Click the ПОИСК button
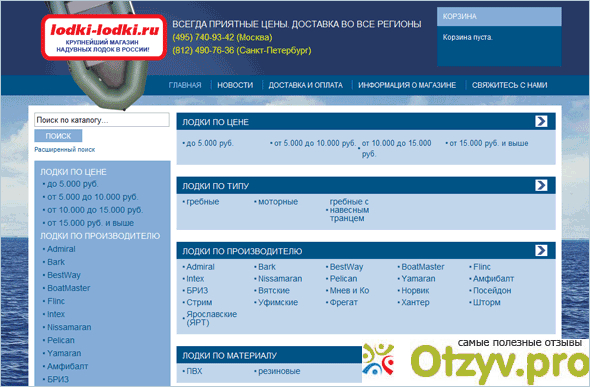Screen dimensions: 590x387 click(x=58, y=136)
